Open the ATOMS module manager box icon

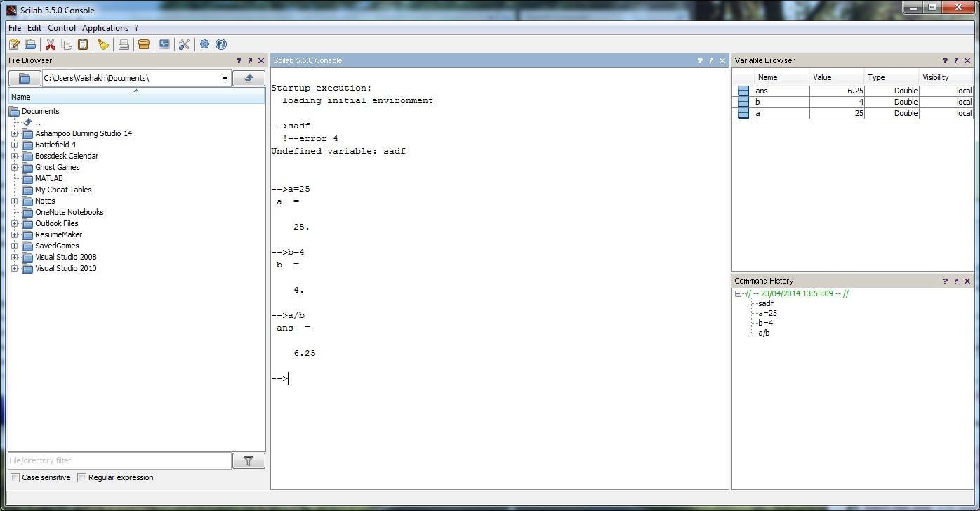pyautogui.click(x=144, y=44)
